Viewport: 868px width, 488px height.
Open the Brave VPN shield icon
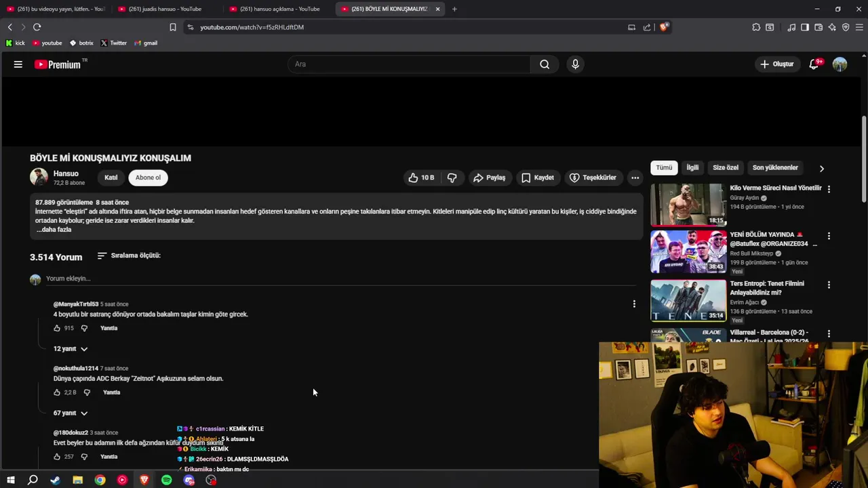pyautogui.click(x=846, y=27)
